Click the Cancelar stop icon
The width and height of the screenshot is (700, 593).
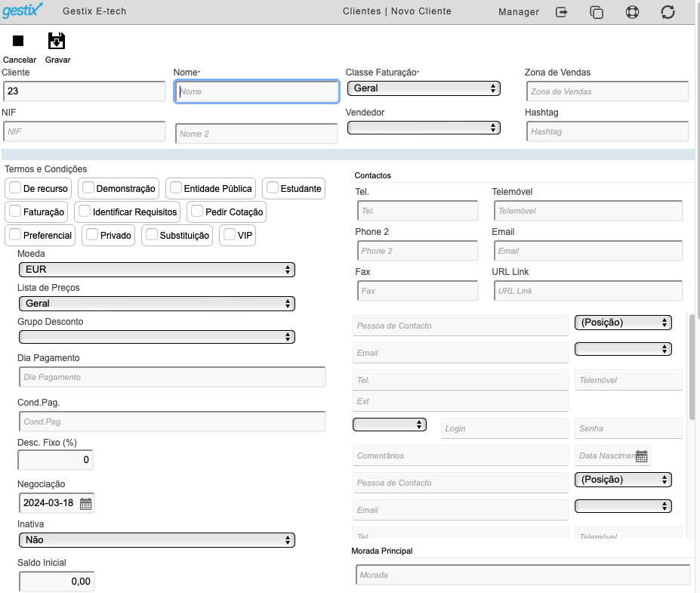click(18, 41)
